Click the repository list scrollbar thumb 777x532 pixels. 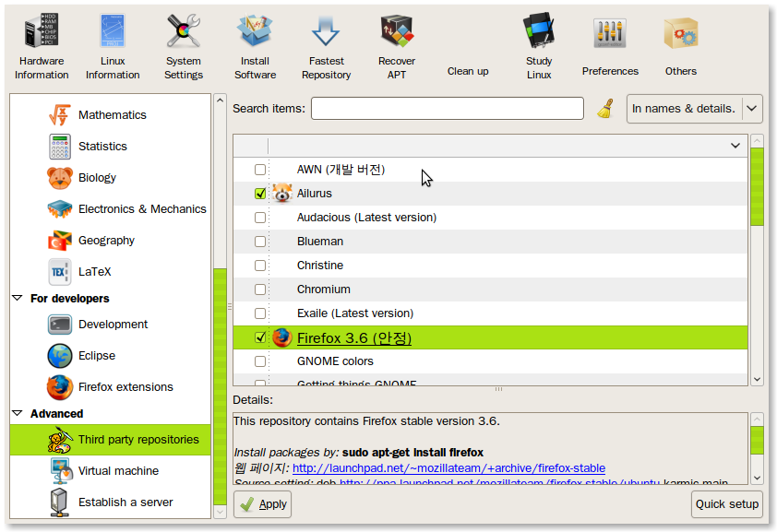click(757, 187)
